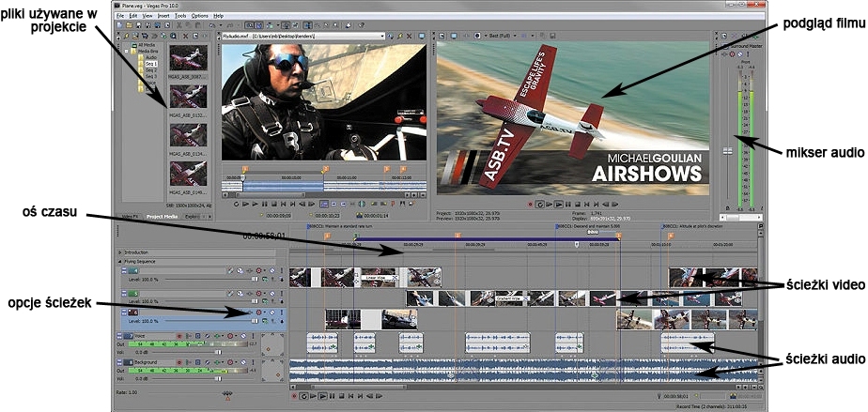Select the MGAS_ASB_0132 media thumbnail
This screenshot has width=868, height=412.
188,96
